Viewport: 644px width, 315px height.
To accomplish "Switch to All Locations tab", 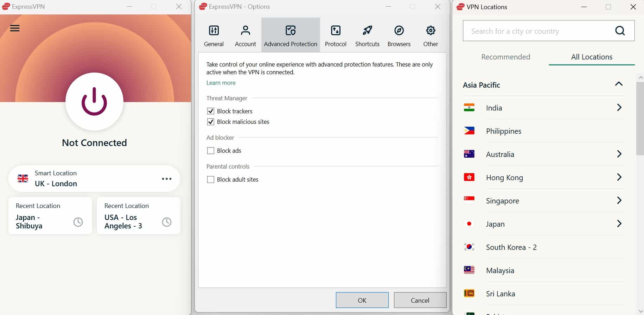I will point(592,57).
